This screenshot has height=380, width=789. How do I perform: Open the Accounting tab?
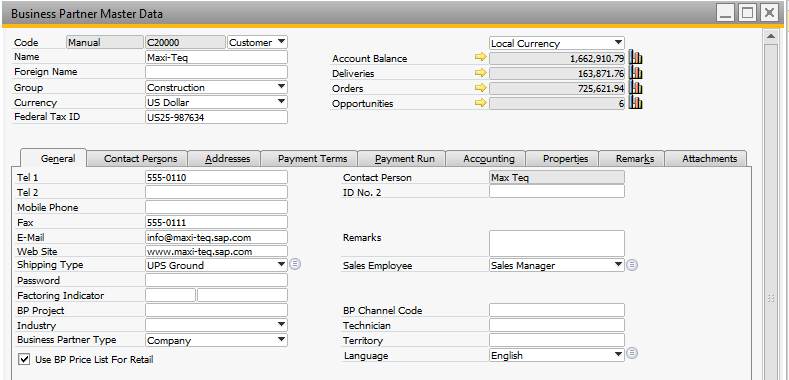pyautogui.click(x=489, y=159)
